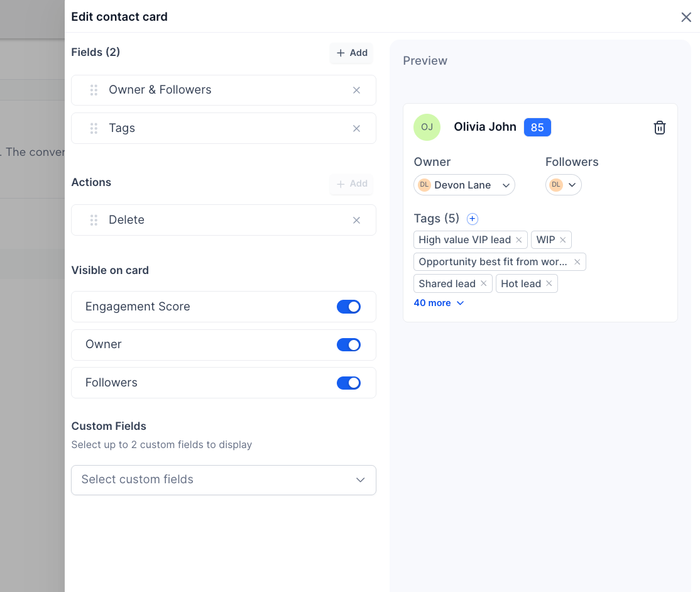The height and width of the screenshot is (592, 700).
Task: Expand the Followers DL dropdown
Action: tap(564, 185)
